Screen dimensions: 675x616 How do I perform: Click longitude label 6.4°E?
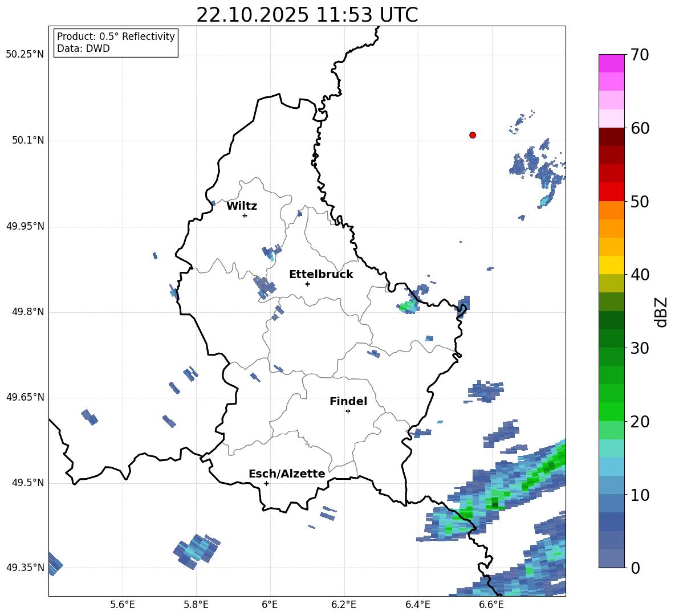point(417,605)
